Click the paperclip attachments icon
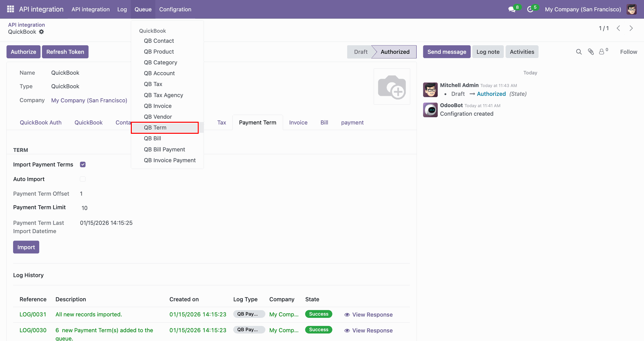This screenshot has height=341, width=644. pyautogui.click(x=591, y=52)
